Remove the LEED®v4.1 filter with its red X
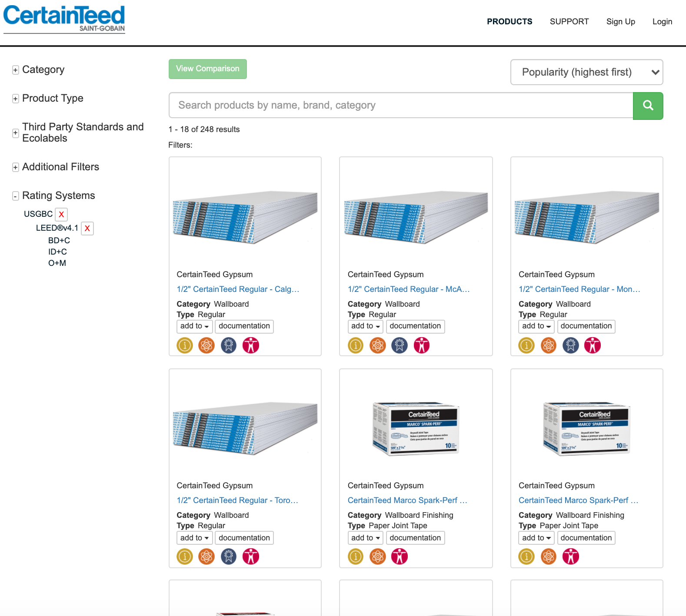This screenshot has width=686, height=616. [x=87, y=228]
